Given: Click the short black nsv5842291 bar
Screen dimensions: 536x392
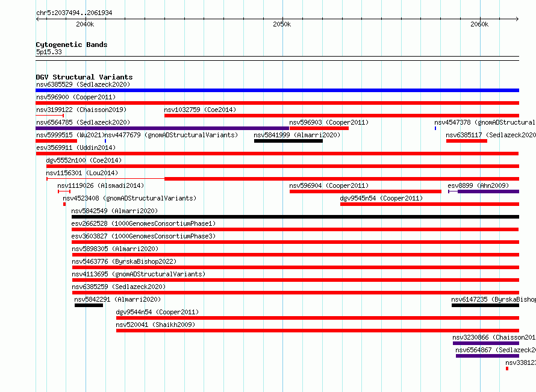Looking at the screenshot, I should [89, 305].
